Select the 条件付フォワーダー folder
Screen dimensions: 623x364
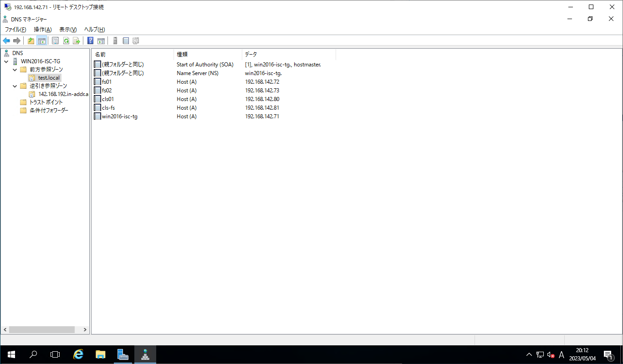tap(49, 111)
